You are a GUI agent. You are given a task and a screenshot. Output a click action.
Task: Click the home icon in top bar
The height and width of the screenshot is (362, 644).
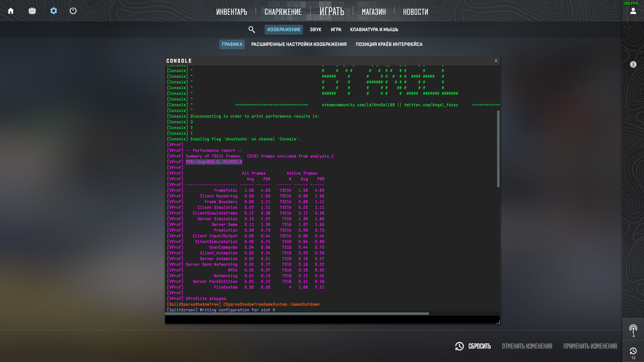click(x=11, y=11)
